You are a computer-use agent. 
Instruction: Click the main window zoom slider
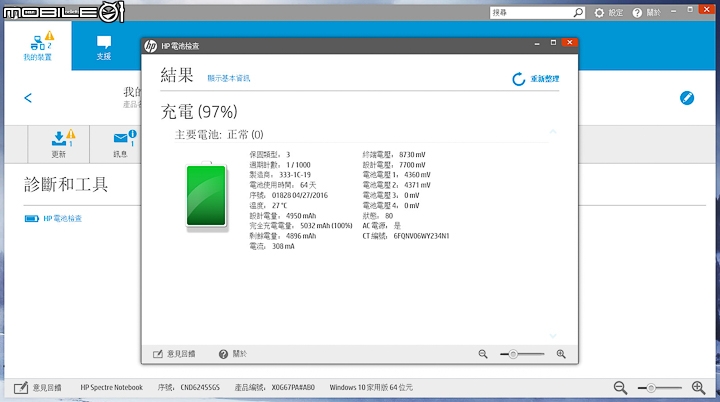pyautogui.click(x=660, y=388)
